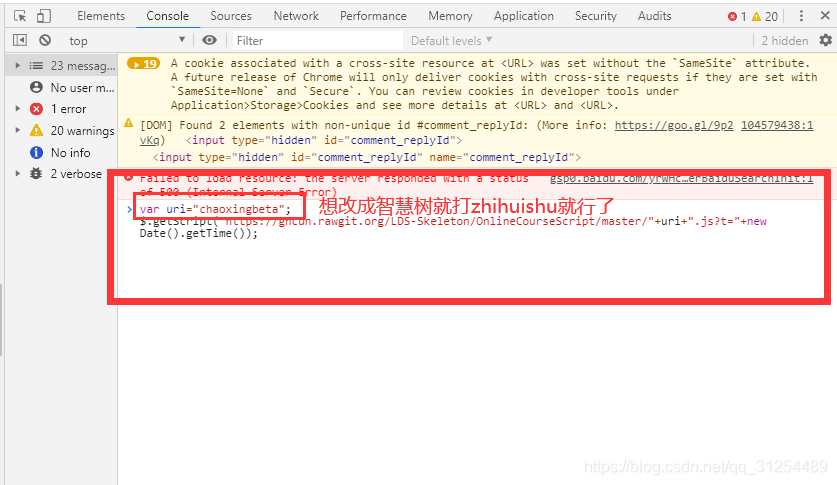Activate the inspect element picker icon
The image size is (837, 485).
pos(20,16)
